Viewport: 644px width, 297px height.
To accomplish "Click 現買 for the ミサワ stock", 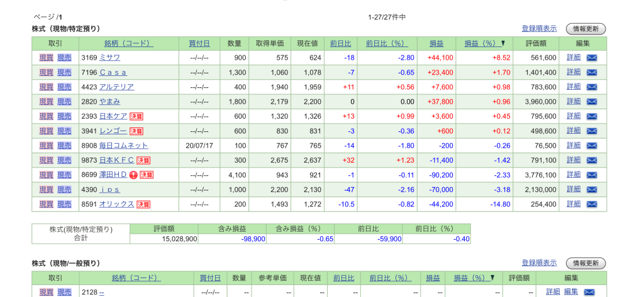I will coord(47,58).
